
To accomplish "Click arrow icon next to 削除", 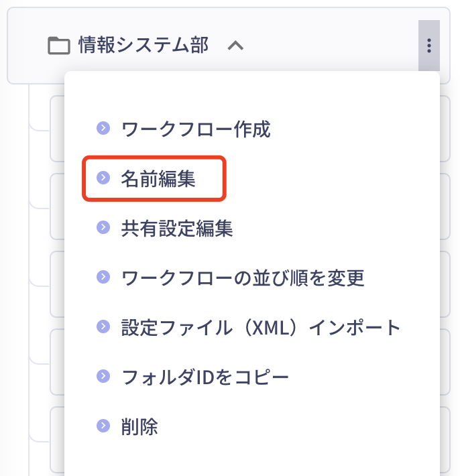I will pos(103,425).
